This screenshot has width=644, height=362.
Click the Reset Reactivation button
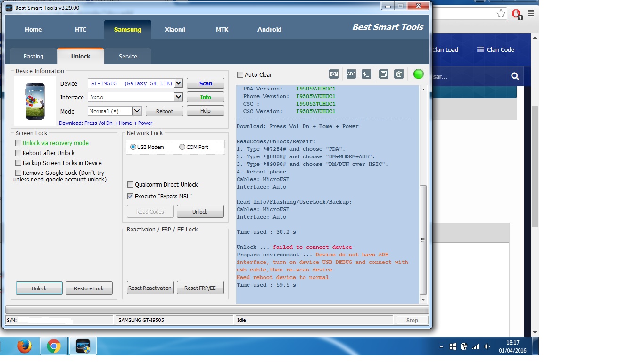pos(150,288)
